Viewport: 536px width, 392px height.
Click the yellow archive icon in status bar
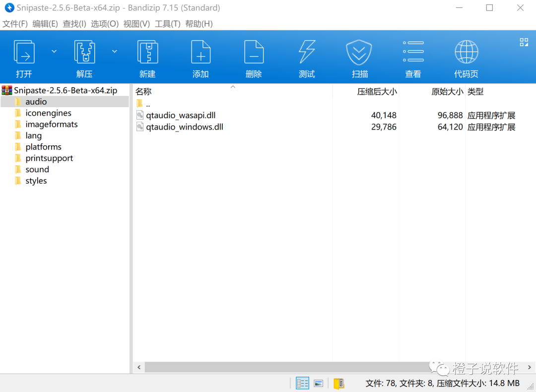339,384
